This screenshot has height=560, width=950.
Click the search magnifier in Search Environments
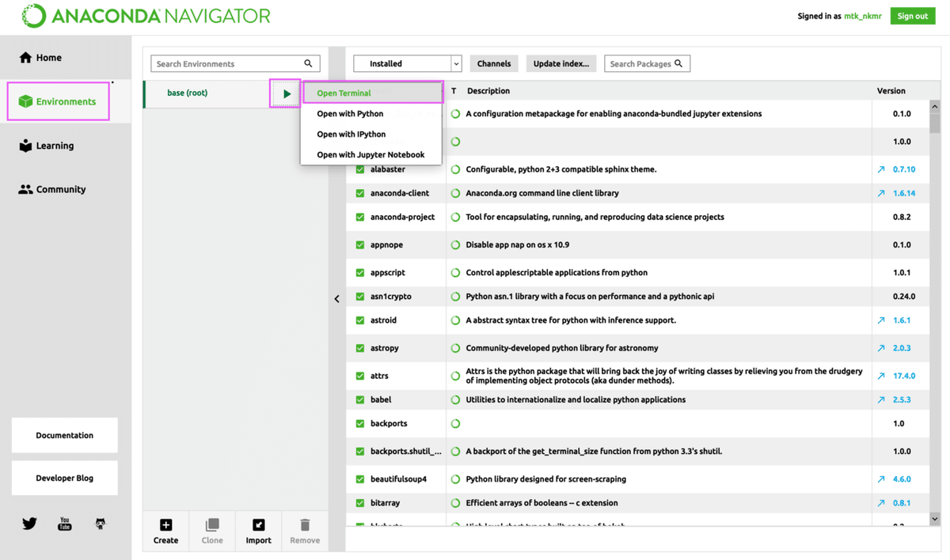click(x=309, y=63)
